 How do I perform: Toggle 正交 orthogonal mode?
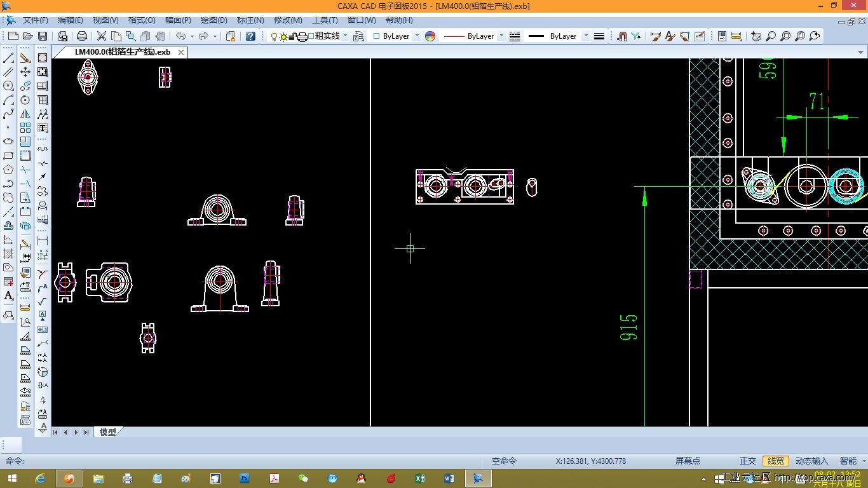pos(748,461)
